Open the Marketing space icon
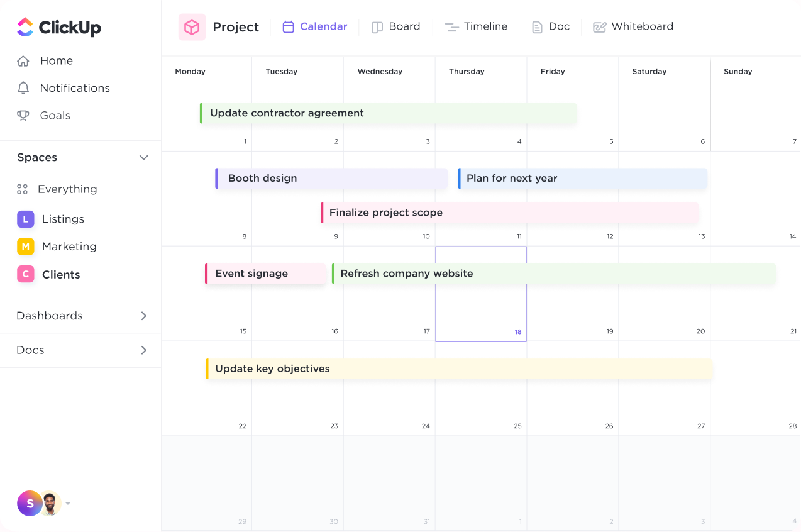 click(25, 247)
